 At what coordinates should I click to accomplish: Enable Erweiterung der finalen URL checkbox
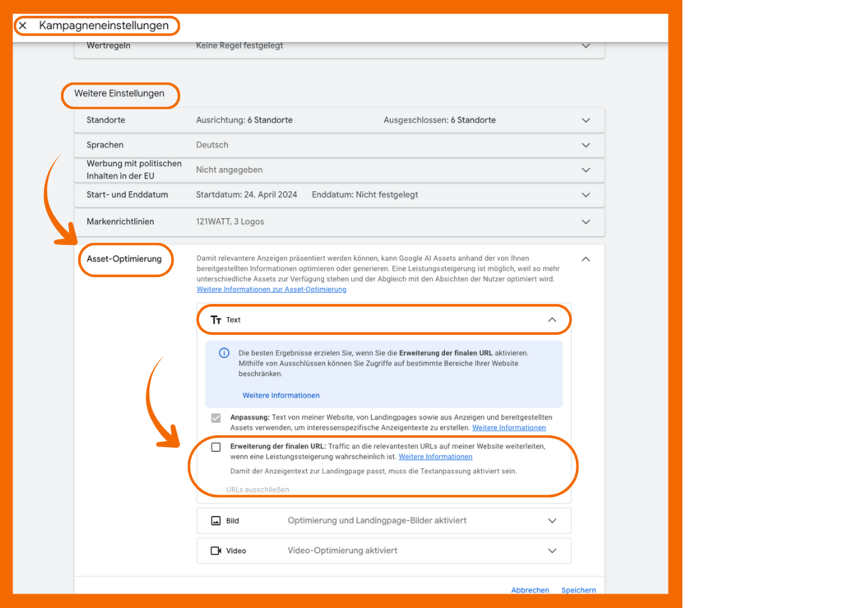pos(216,447)
